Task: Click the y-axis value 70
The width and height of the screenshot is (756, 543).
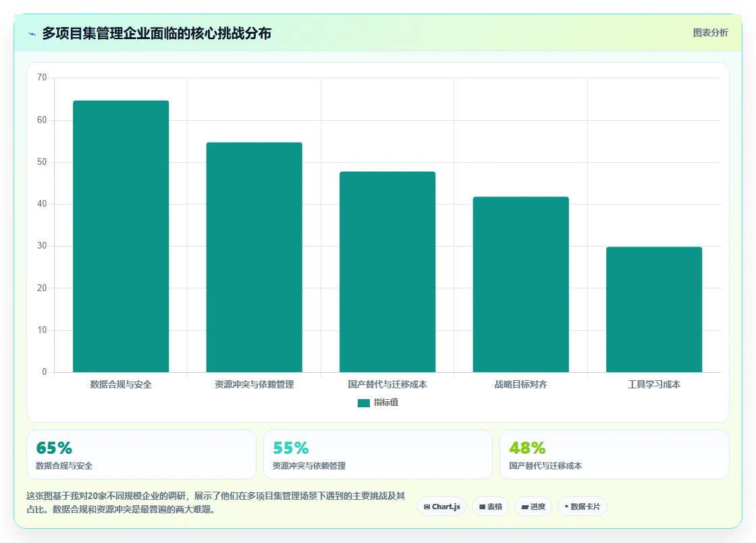Action: click(x=42, y=78)
